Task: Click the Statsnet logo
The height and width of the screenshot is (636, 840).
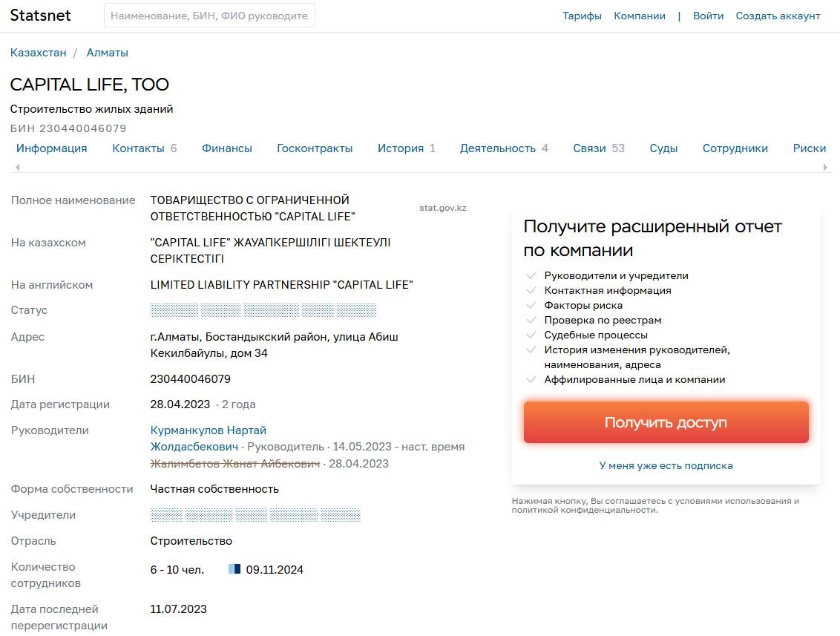Action: tap(40, 16)
